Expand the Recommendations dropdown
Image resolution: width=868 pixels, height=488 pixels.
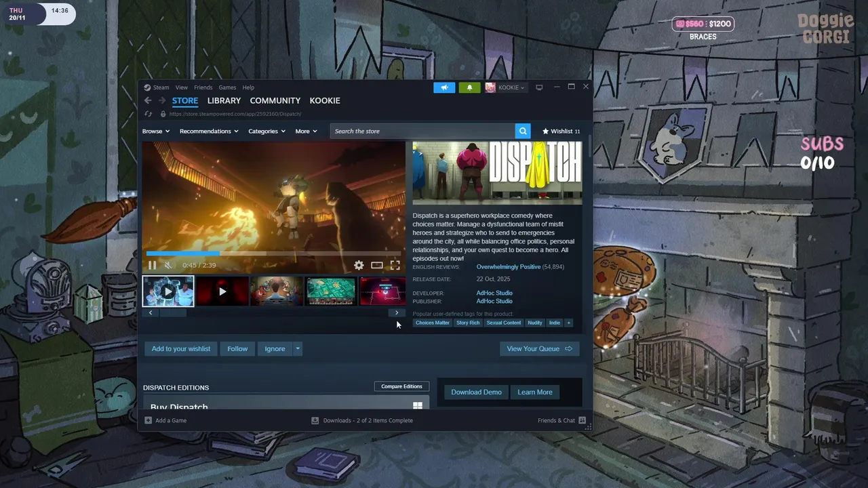click(209, 131)
